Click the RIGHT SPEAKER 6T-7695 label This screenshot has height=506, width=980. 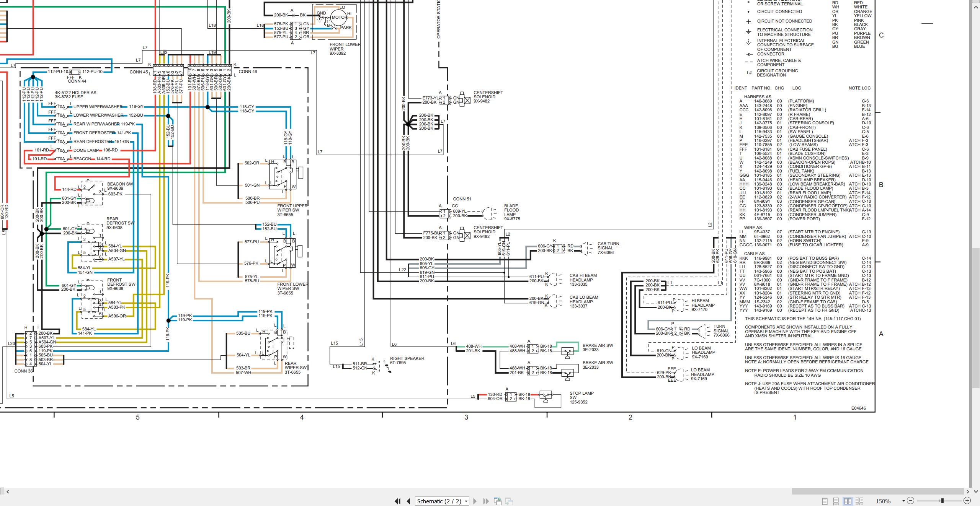(x=407, y=360)
